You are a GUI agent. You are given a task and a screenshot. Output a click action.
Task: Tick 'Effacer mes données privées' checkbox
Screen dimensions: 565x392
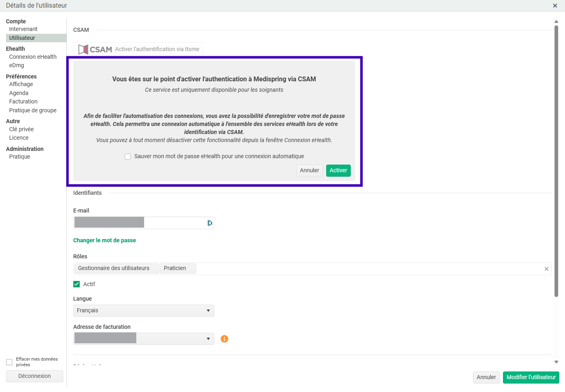coord(9,362)
